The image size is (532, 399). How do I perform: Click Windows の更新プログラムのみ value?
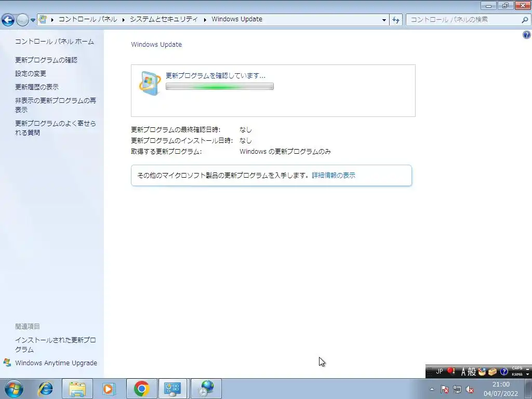pos(285,152)
